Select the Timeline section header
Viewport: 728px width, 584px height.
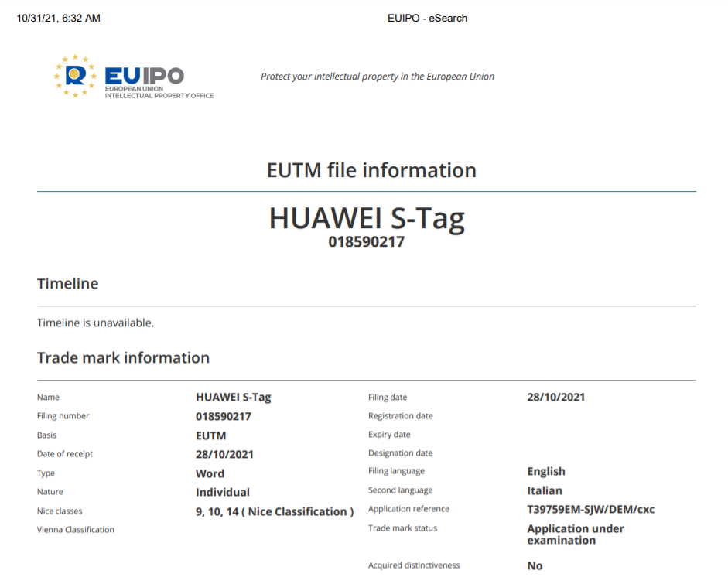point(68,283)
